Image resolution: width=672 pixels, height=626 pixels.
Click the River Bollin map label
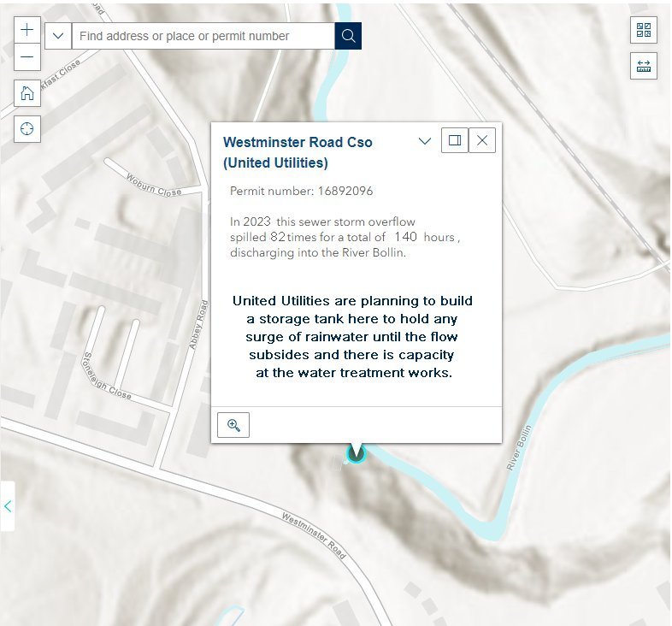[519, 447]
